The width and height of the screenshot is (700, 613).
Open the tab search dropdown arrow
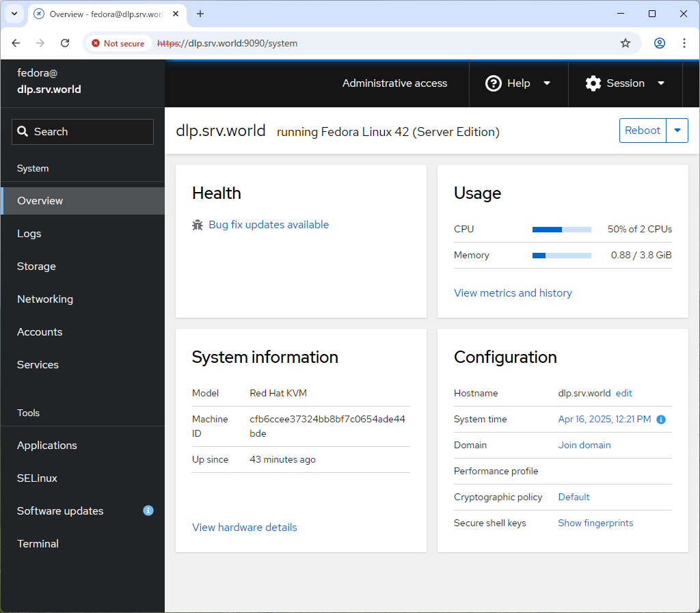click(x=14, y=14)
